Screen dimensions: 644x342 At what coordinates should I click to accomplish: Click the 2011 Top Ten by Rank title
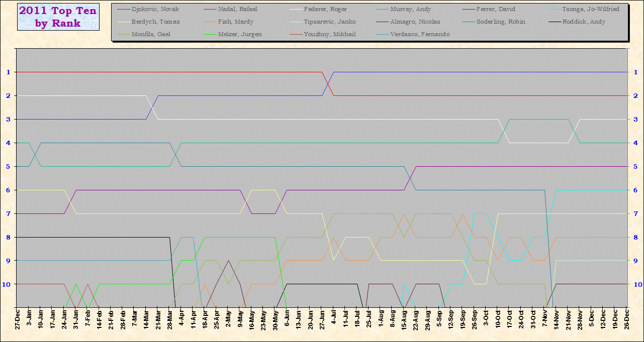[57, 17]
